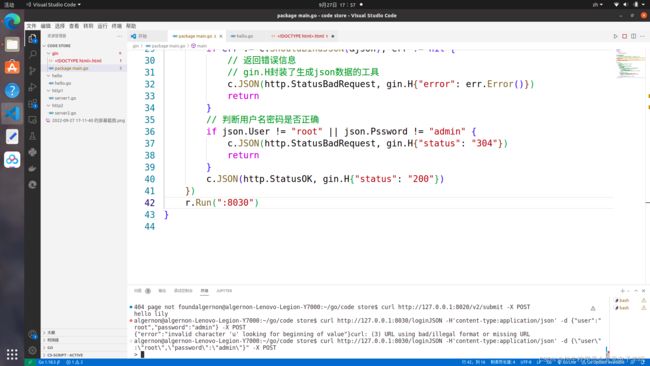Image resolution: width=650 pixels, height=366 pixels.
Task: Switch to the hello.go editor tab
Action: [245, 36]
